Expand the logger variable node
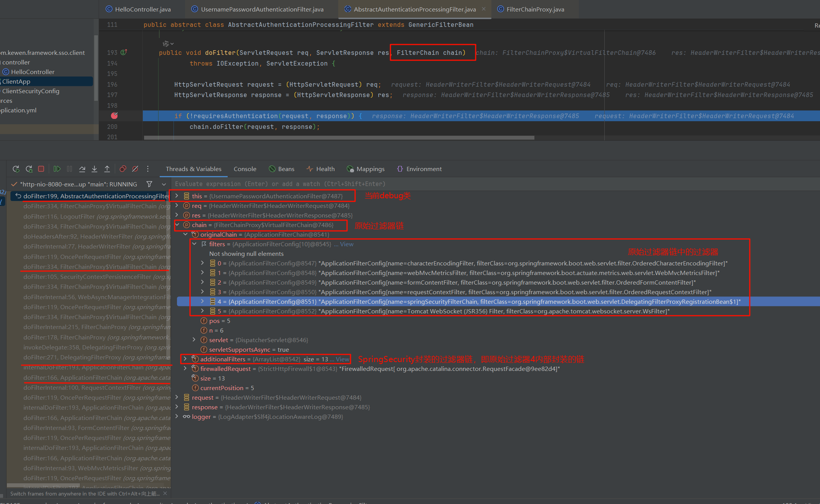Image resolution: width=820 pixels, height=504 pixels. pos(177,417)
